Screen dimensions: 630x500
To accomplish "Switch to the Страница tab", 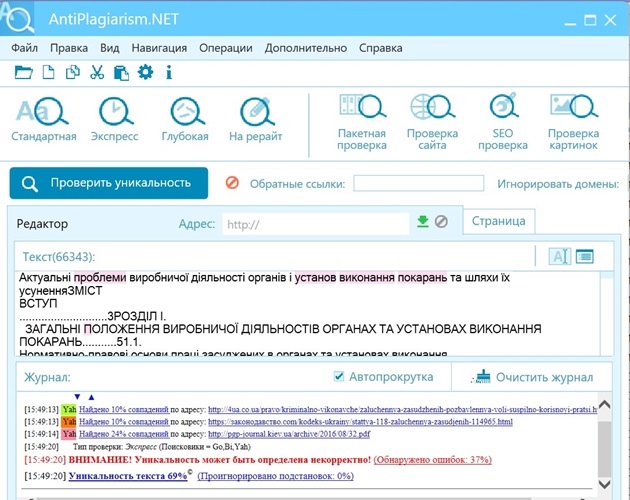I will point(499,221).
